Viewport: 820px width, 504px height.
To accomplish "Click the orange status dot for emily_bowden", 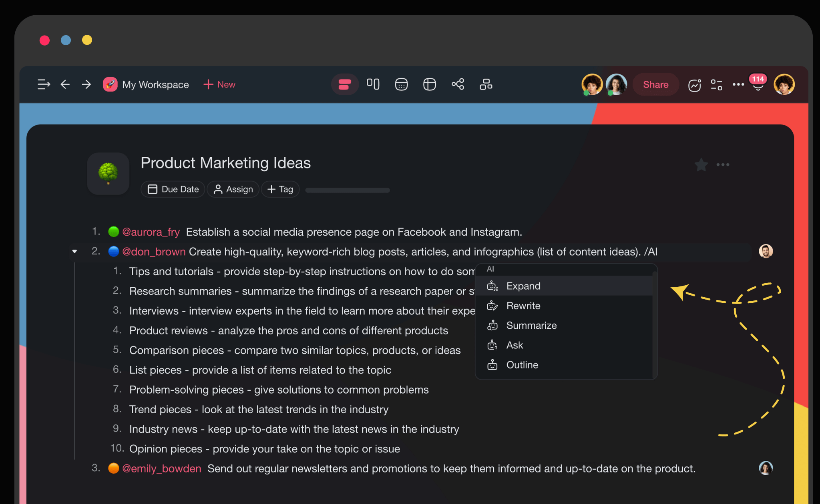I will point(114,468).
